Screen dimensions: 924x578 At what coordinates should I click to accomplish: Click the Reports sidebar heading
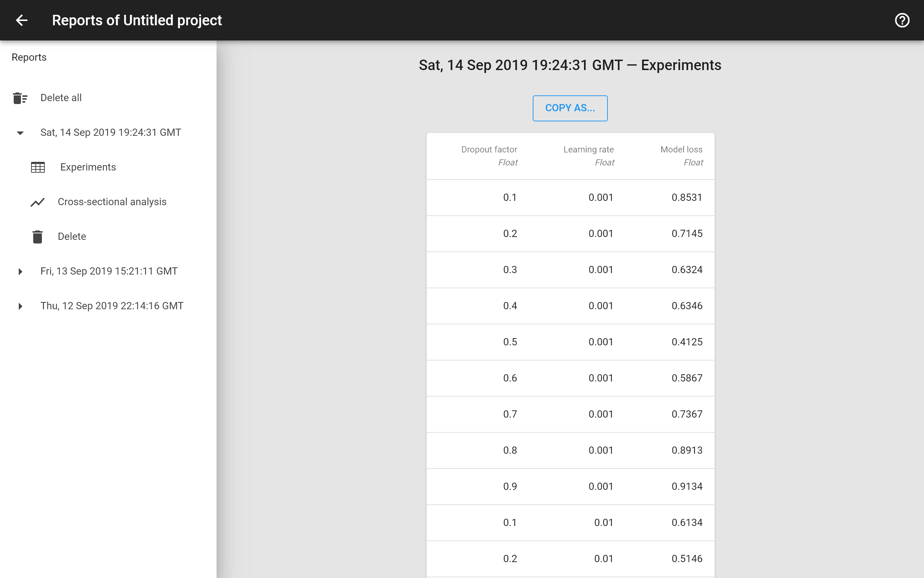29,57
